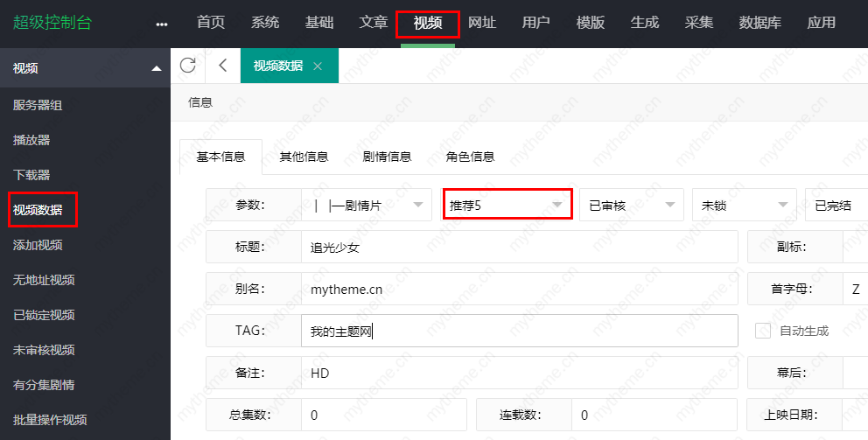Click the TAG input field
Screen dimensions: 868x440
[519, 332]
